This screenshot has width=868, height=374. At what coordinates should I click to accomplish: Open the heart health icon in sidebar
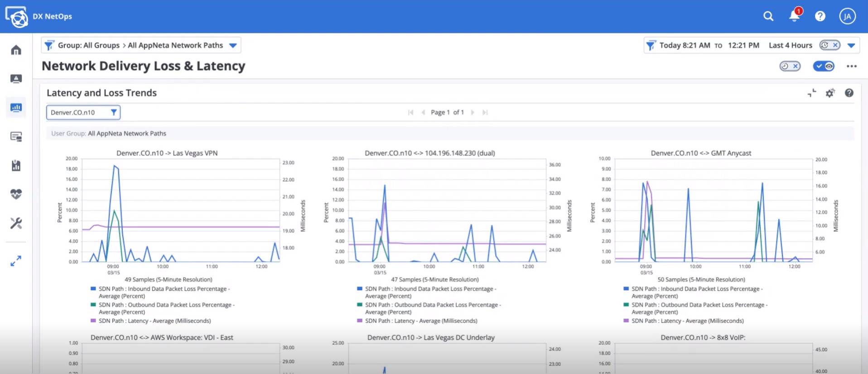[16, 194]
